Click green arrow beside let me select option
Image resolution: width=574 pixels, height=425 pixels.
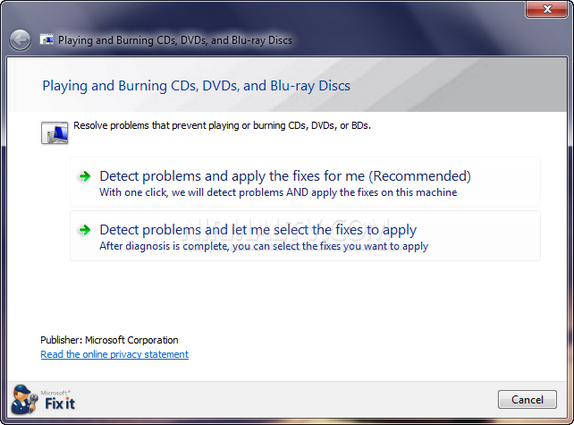click(85, 230)
